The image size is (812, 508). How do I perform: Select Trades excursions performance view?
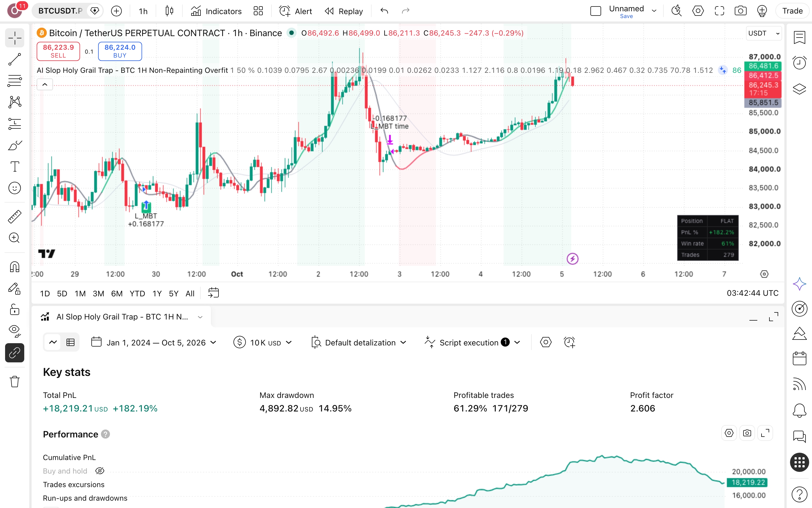click(74, 485)
